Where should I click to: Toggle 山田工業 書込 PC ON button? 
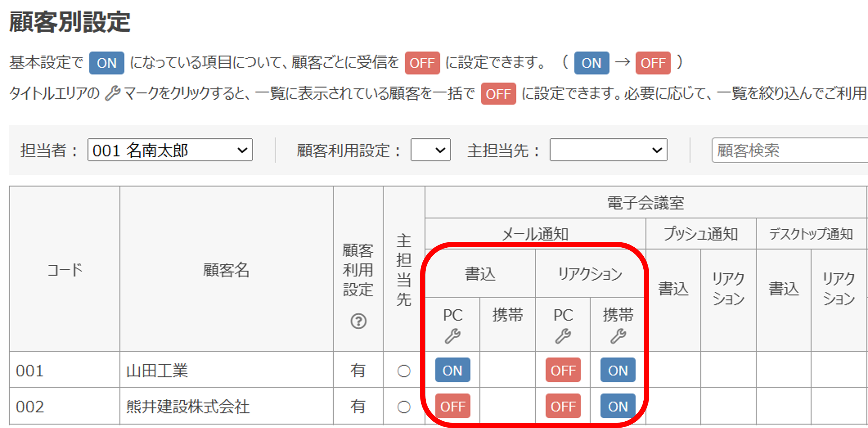pos(452,370)
